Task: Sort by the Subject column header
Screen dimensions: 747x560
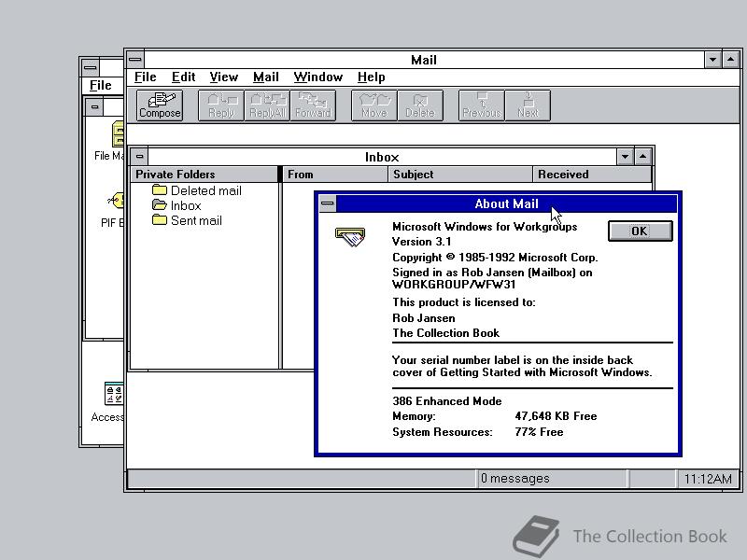Action: pyautogui.click(x=460, y=175)
